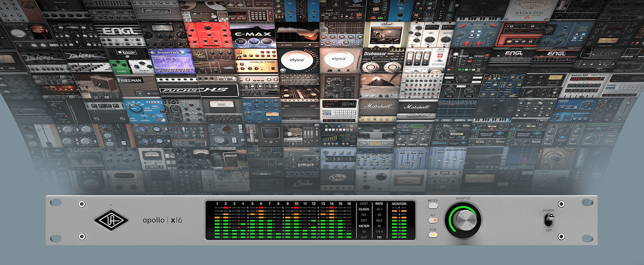Flip the POWER switch
This screenshot has width=644, height=265.
(550, 220)
